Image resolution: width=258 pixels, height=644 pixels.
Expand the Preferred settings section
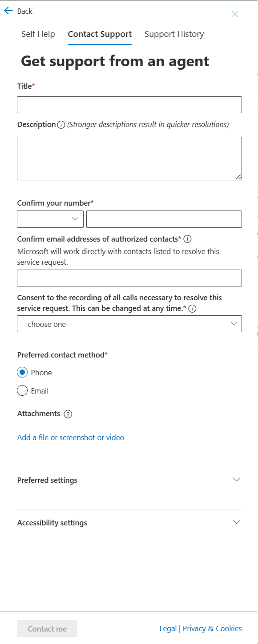(129, 480)
